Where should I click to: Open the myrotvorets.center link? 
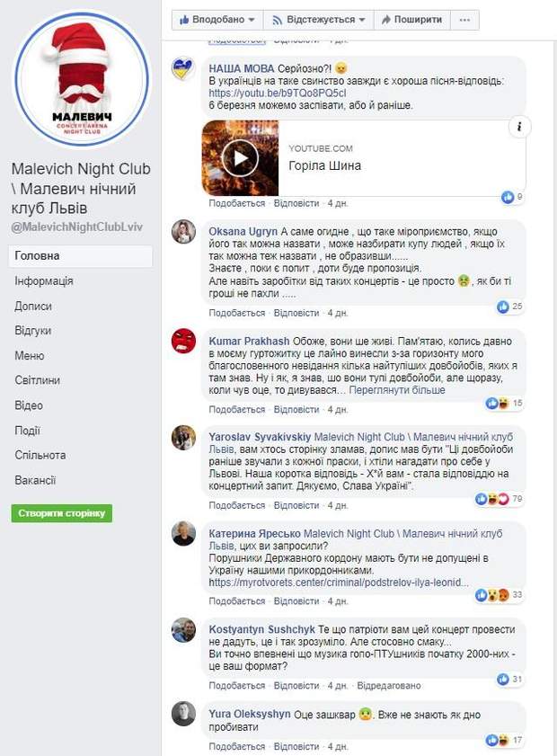point(339,583)
